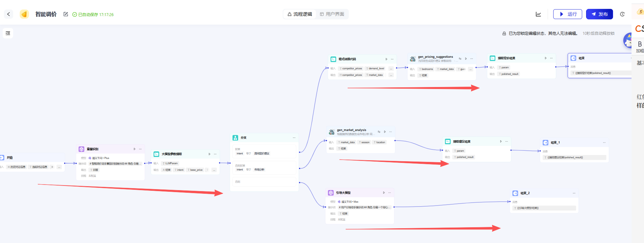This screenshot has height=243, width=644.
Task: Click the 智能调价 app emoji icon
Action: [24, 14]
